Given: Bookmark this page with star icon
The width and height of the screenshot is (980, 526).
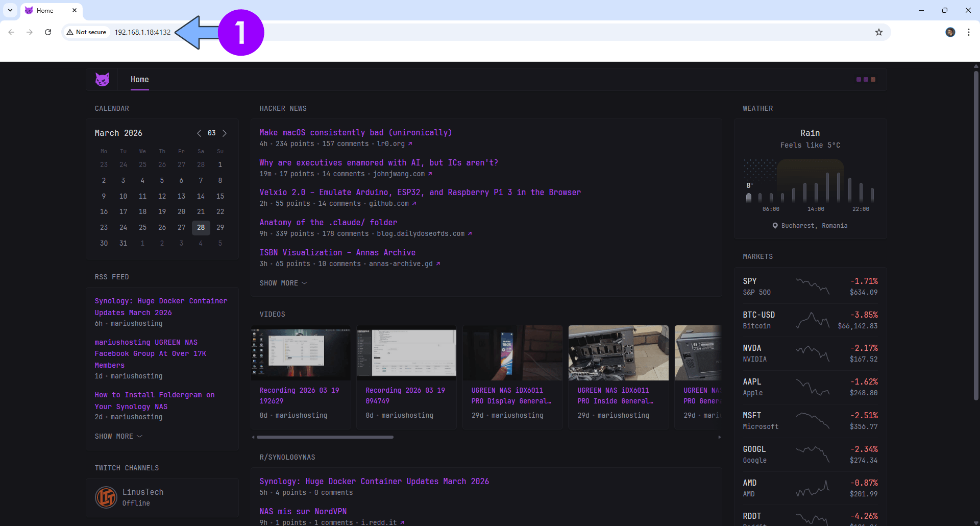Looking at the screenshot, I should (x=878, y=32).
